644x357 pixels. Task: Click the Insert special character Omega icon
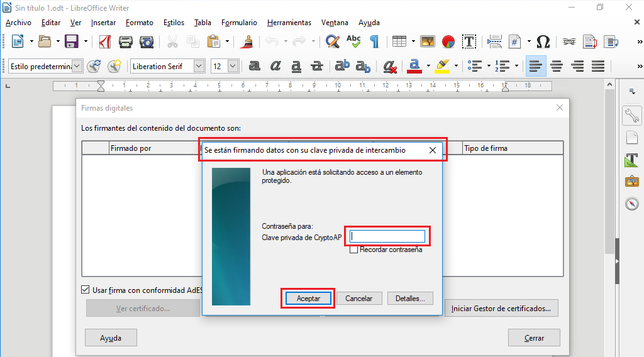(543, 42)
